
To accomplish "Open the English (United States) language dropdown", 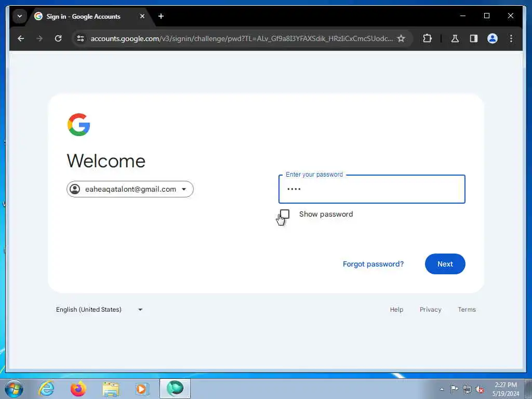I will coord(99,310).
